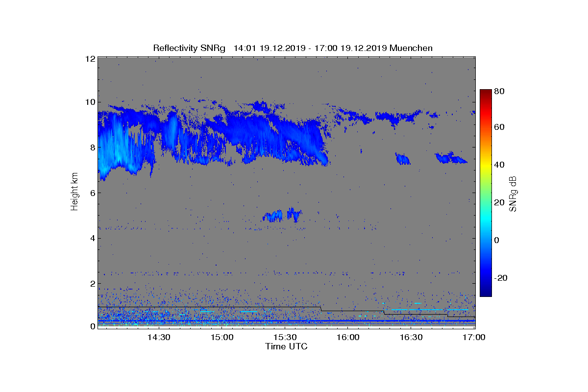Click the 10 km height tick label
The height and width of the screenshot is (392, 588).
pos(90,102)
